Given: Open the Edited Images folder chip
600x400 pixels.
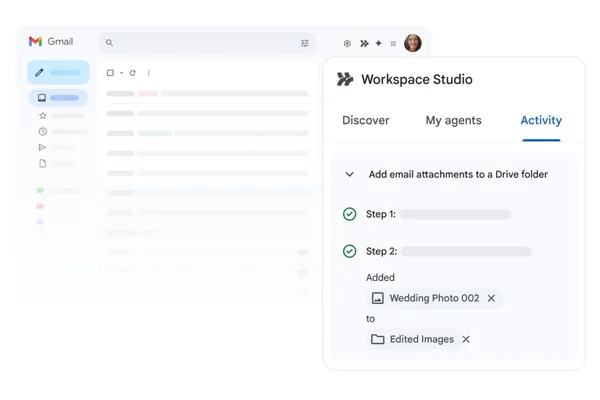Looking at the screenshot, I should pos(422,339).
